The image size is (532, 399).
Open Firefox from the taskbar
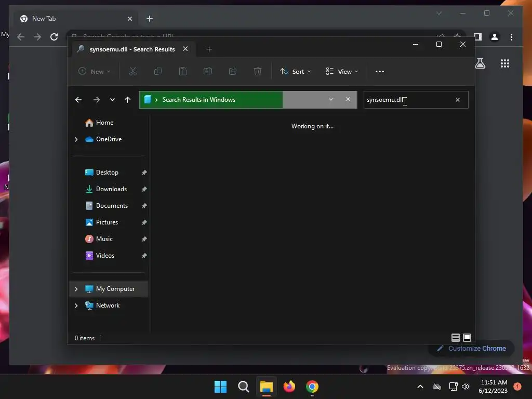289,387
